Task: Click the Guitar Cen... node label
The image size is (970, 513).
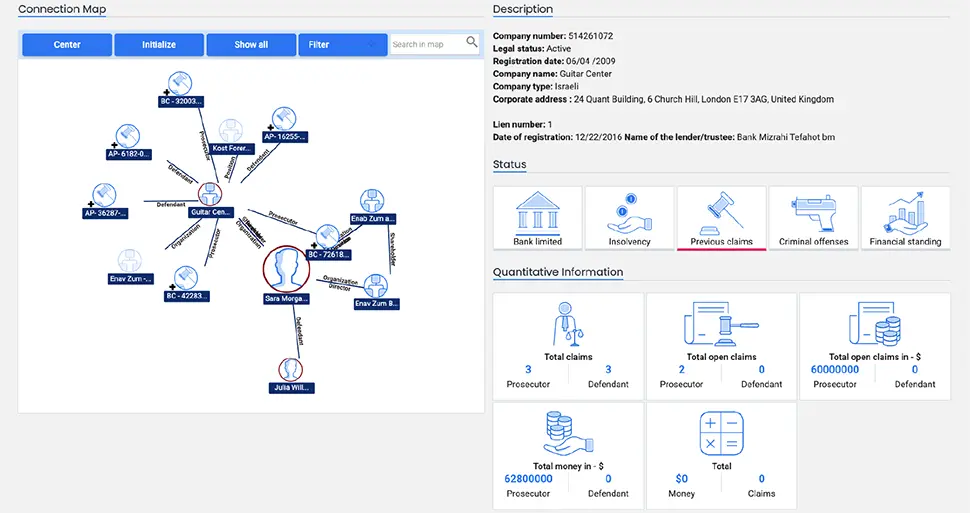Action: (x=211, y=212)
